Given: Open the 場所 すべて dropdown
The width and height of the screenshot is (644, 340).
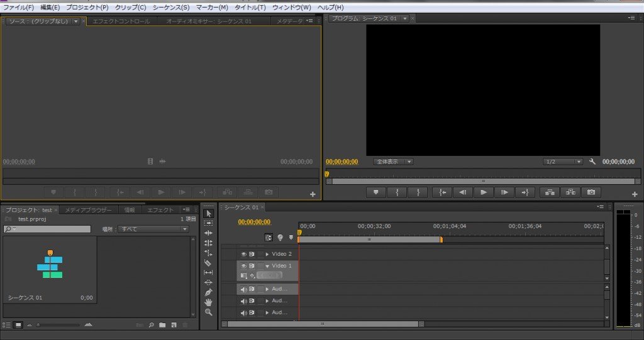Looking at the screenshot, I should [153, 229].
